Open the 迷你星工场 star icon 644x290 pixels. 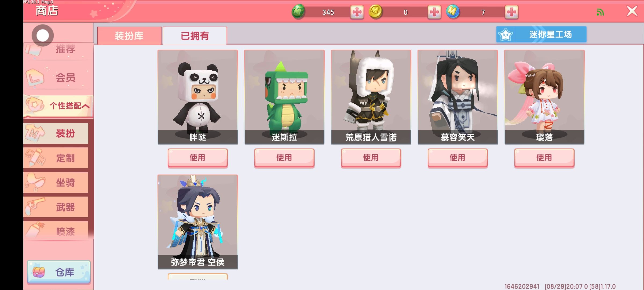point(506,34)
